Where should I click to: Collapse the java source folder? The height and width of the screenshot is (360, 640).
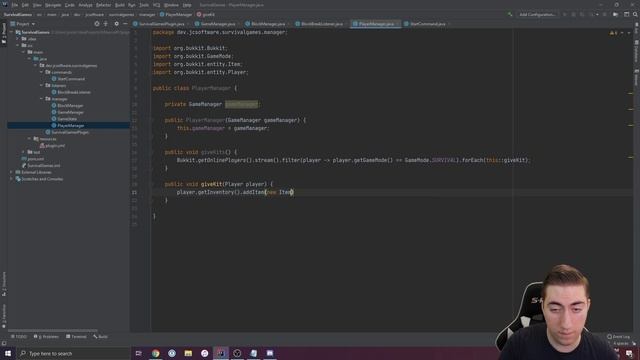[x=29, y=59]
